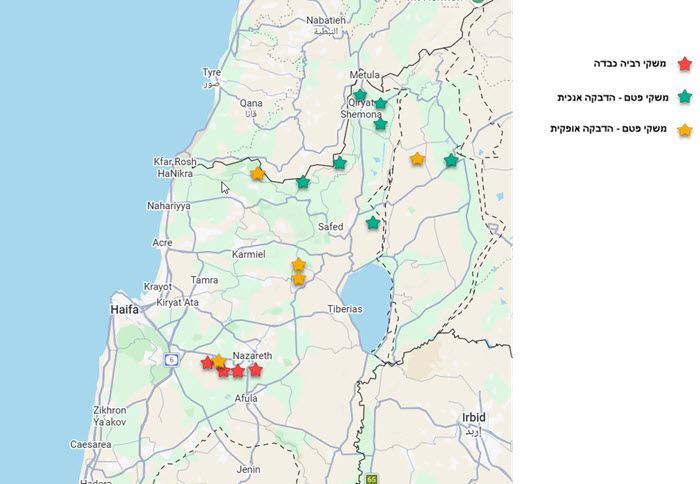Click the Nazareth city label
The image size is (700, 484).
(252, 356)
